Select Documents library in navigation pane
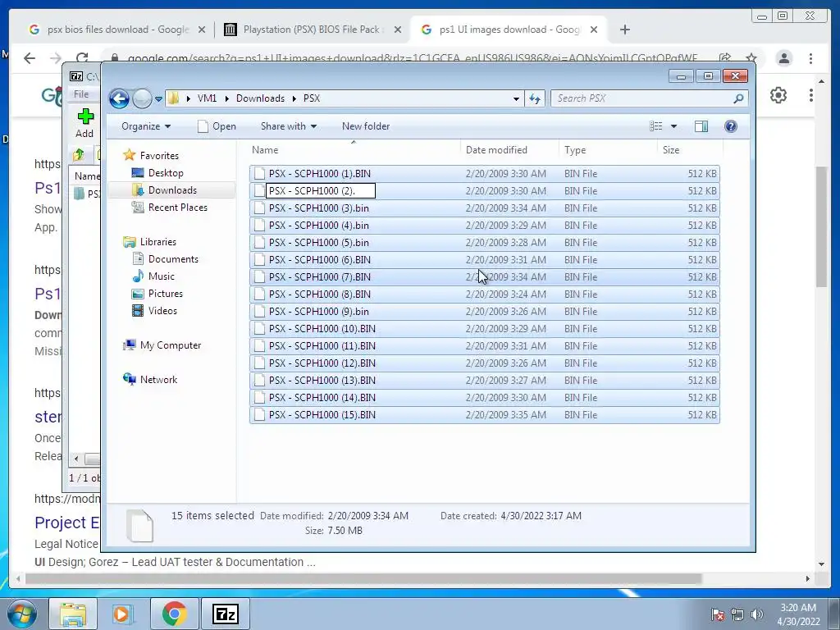Viewport: 840px width, 630px height. point(173,259)
